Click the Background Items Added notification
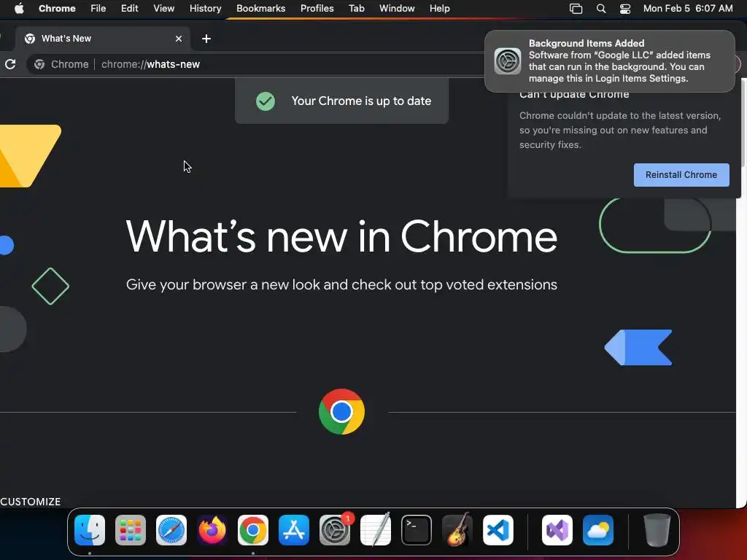 [610, 61]
